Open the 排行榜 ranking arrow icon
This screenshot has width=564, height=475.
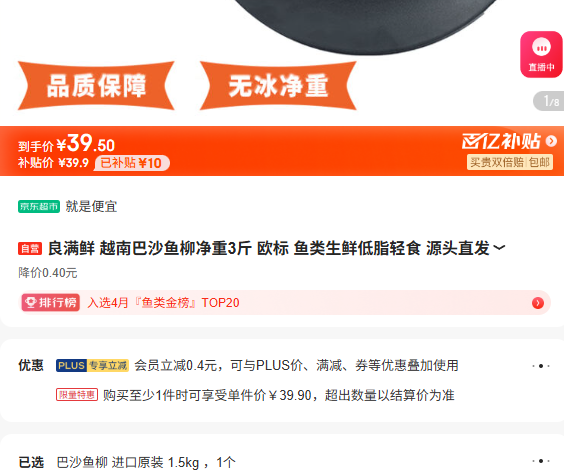pos(538,303)
